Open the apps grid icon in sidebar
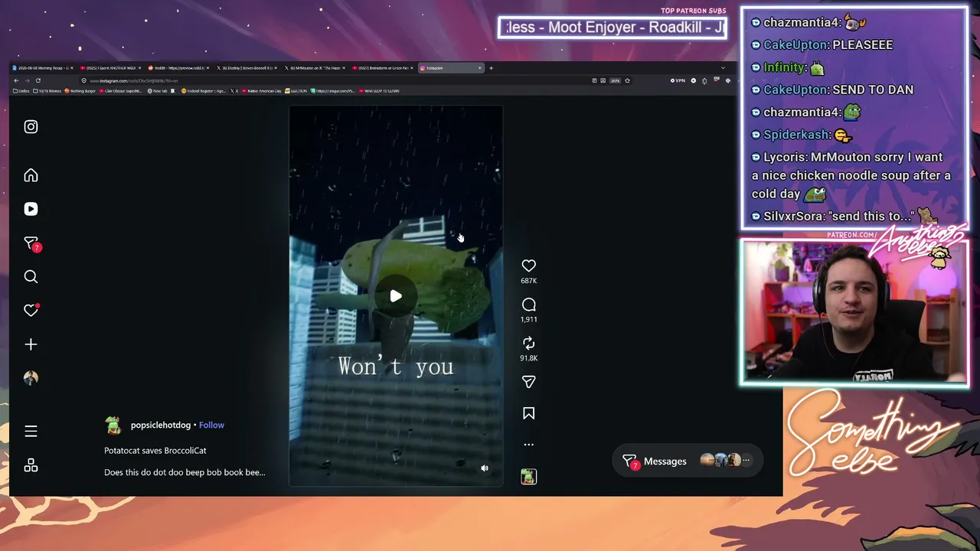Viewport: 980px width, 551px height. 31,465
